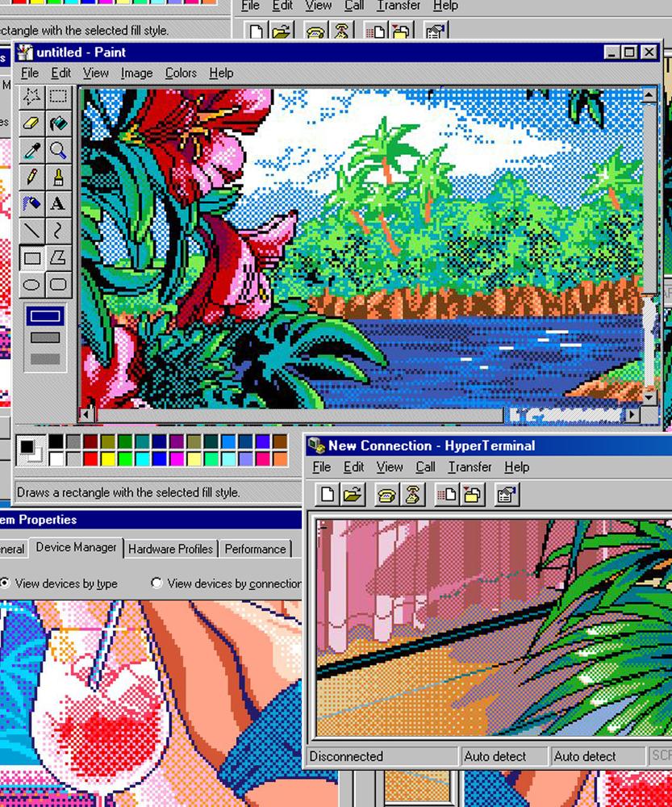This screenshot has width=672, height=807.
Task: Open View menu in New Connection HyperTerminal
Action: 390,466
